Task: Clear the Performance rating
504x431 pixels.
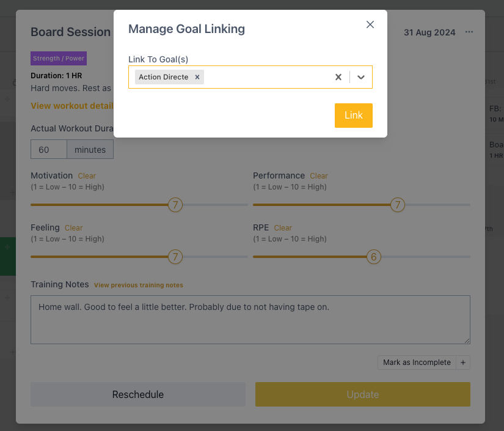Action: (x=318, y=176)
